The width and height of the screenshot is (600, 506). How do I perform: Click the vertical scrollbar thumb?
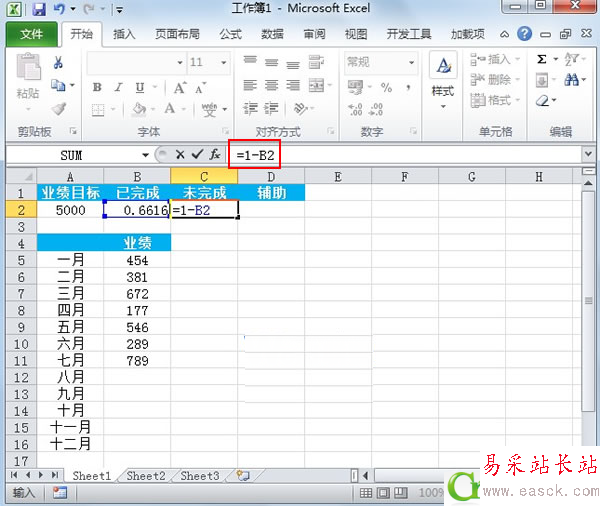[589, 301]
